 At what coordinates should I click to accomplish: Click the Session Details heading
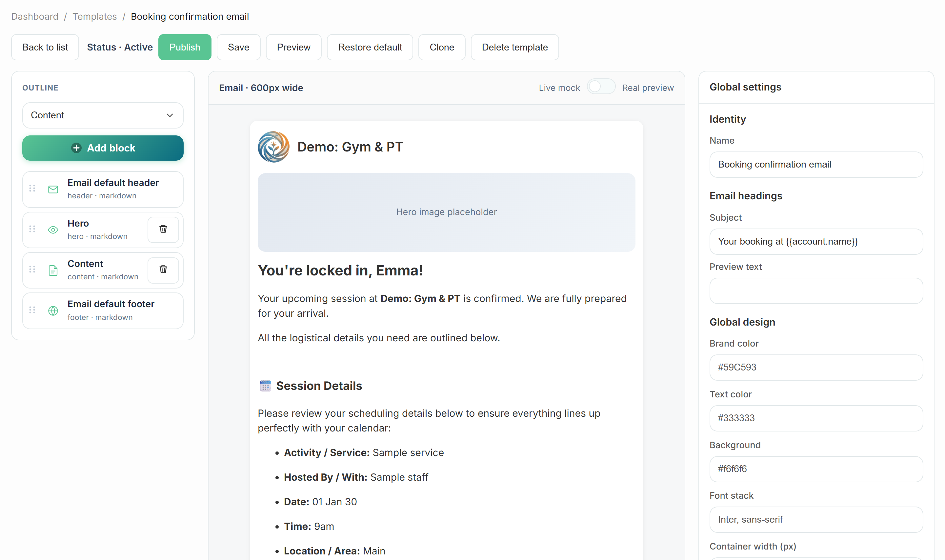point(319,386)
